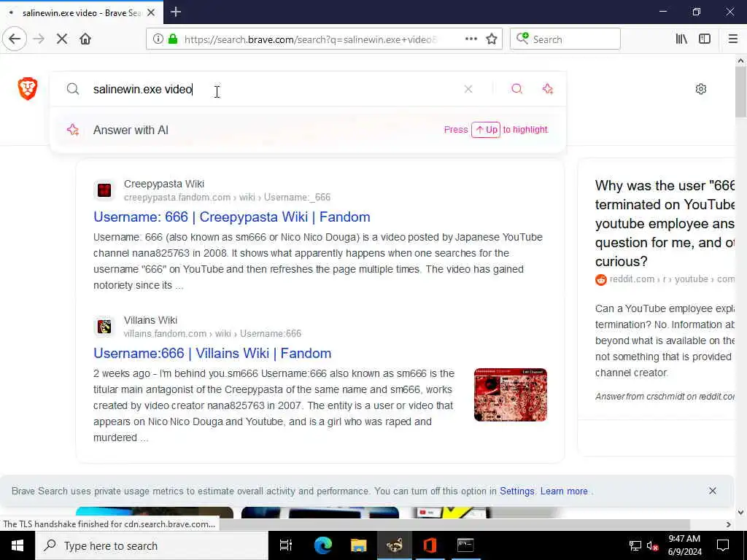Select the salinewin.exe video Brave Search tab
This screenshot has height=560, width=747.
click(x=82, y=12)
